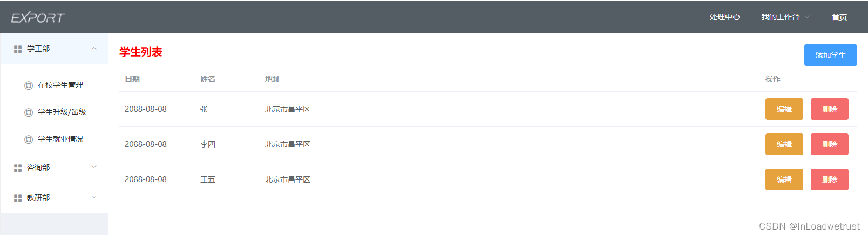The width and height of the screenshot is (868, 235).
Task: Select 在校学生管理 menu item
Action: click(60, 85)
